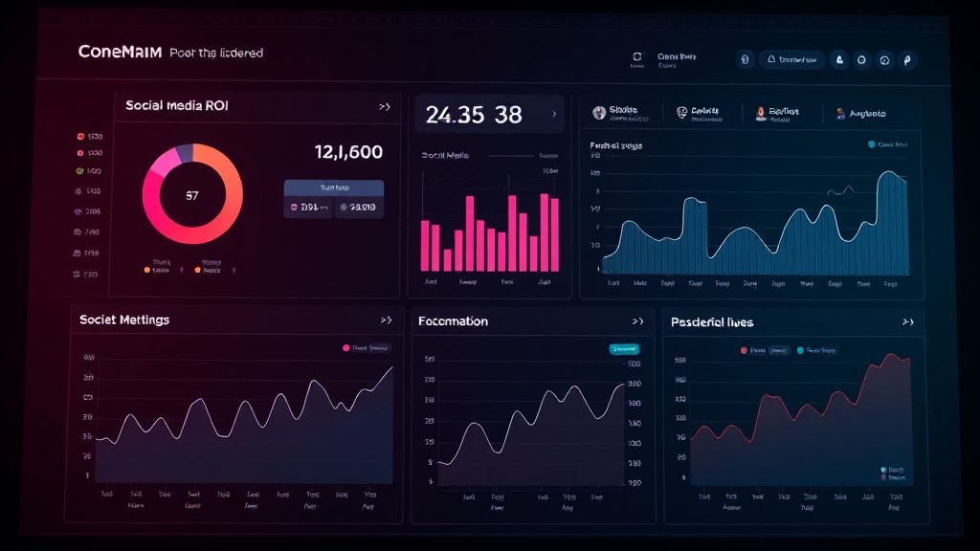Click the small purple segment of the donut chart

pos(184,153)
